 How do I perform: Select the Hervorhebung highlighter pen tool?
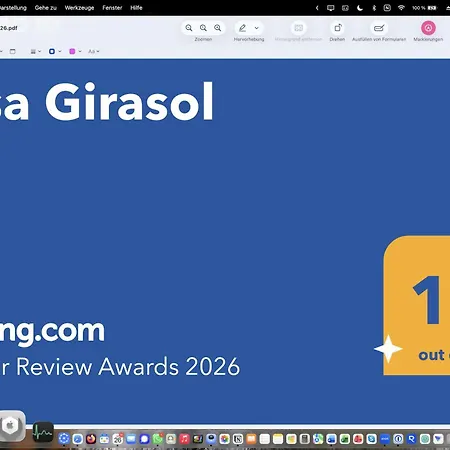243,28
